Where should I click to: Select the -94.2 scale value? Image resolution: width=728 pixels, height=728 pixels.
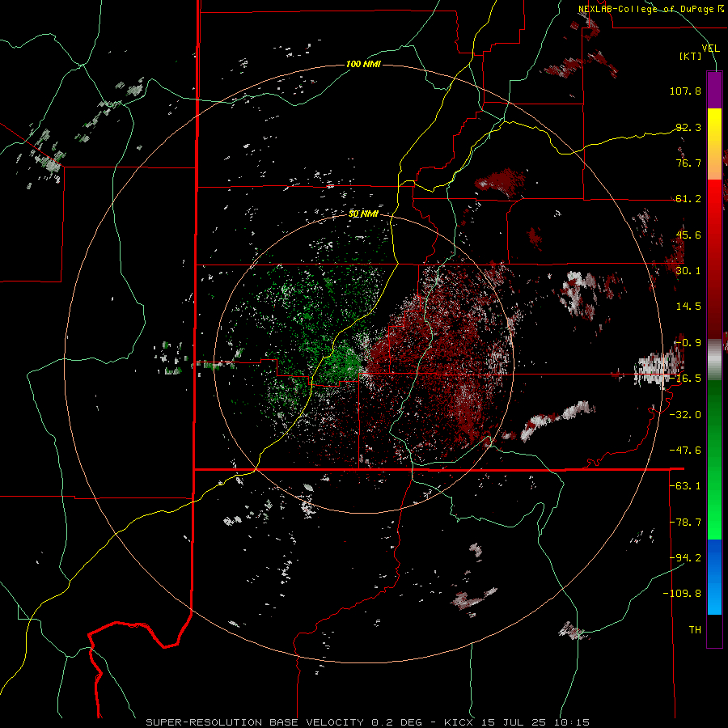pyautogui.click(x=685, y=558)
